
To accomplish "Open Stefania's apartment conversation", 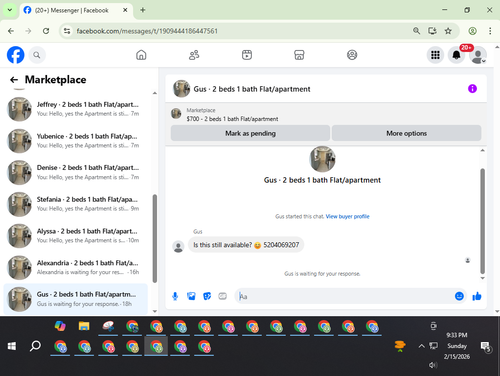I will 76,204.
